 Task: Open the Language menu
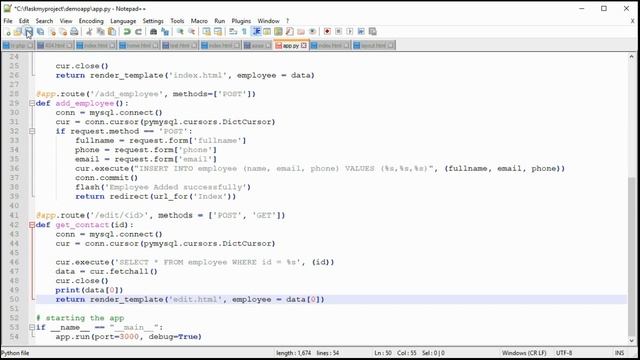123,21
